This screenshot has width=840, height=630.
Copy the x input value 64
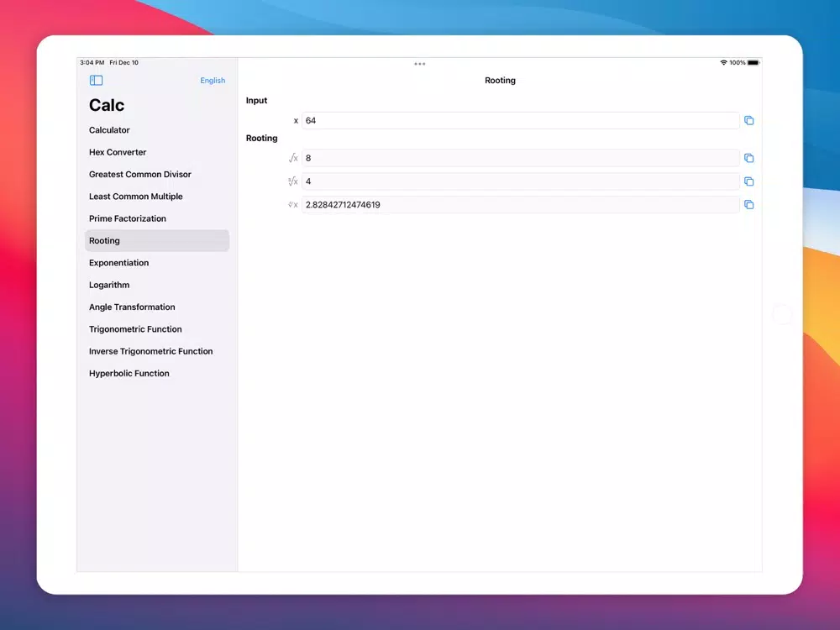(749, 120)
